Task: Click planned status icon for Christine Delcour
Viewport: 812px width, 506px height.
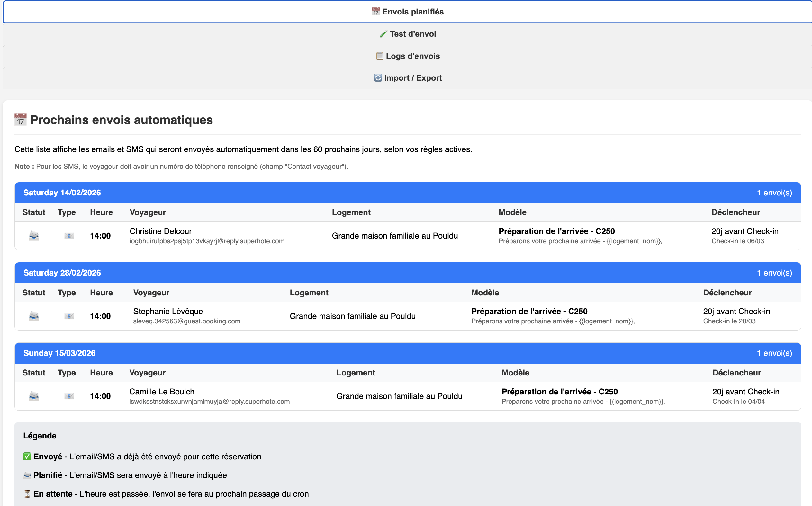Action: [34, 236]
